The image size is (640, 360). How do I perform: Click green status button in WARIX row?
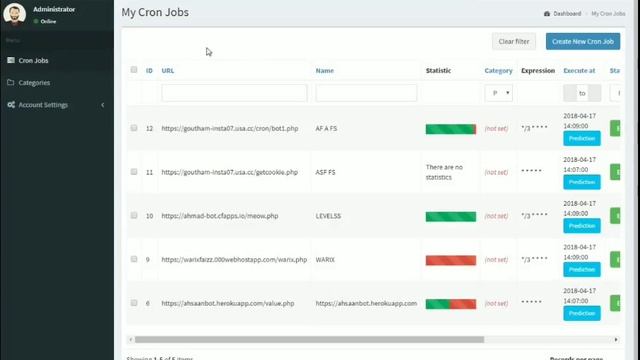click(x=615, y=260)
